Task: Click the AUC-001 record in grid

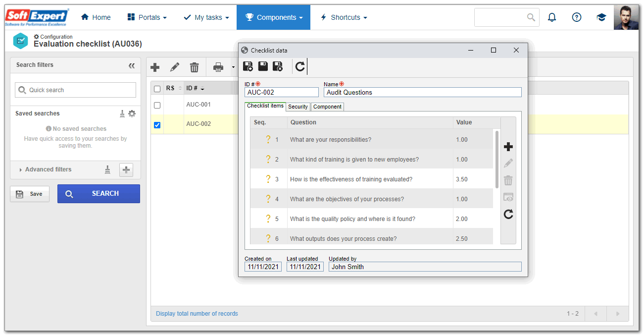Action: 198,105
